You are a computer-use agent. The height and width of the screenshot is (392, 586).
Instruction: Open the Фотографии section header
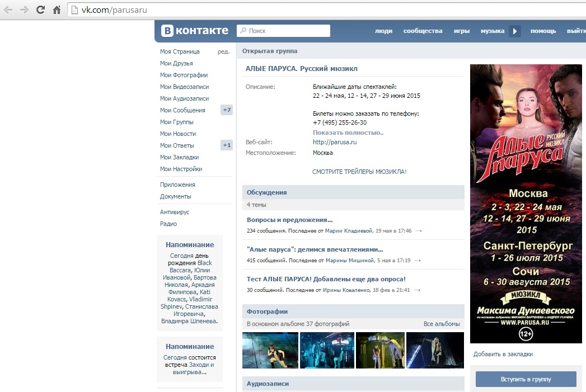[x=353, y=311]
